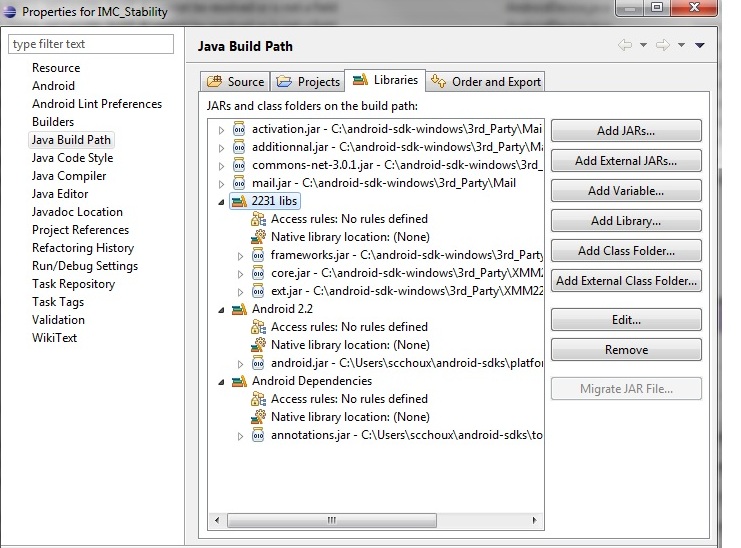Click the Add External JARs button
The height and width of the screenshot is (548, 741).
[626, 161]
